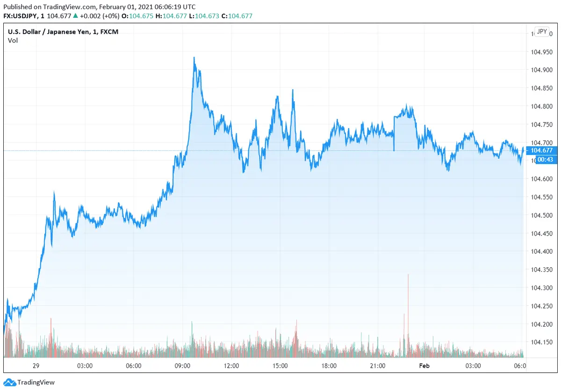Click the TradingView text at bottom left

click(x=36, y=383)
